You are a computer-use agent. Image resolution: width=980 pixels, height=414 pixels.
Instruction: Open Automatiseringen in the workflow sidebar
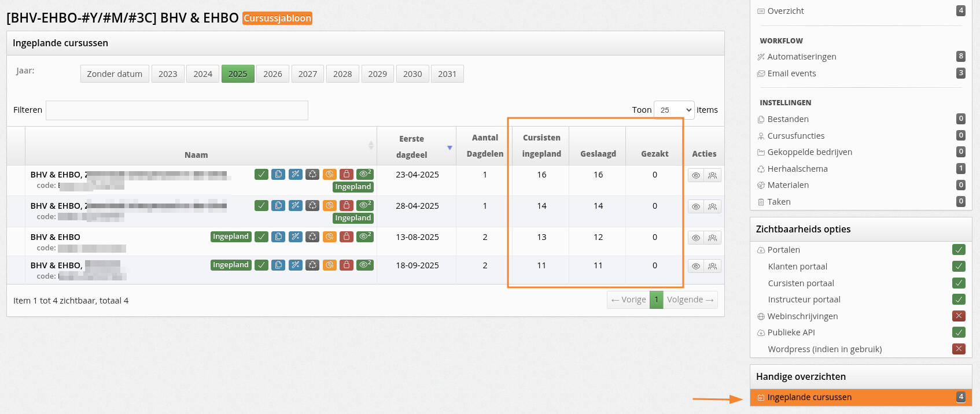point(801,57)
